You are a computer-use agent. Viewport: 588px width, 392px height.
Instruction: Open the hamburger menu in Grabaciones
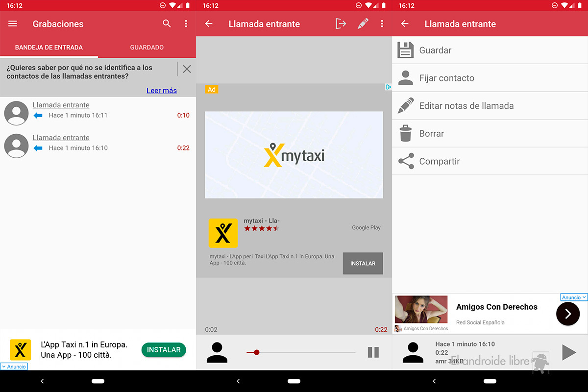[13, 24]
